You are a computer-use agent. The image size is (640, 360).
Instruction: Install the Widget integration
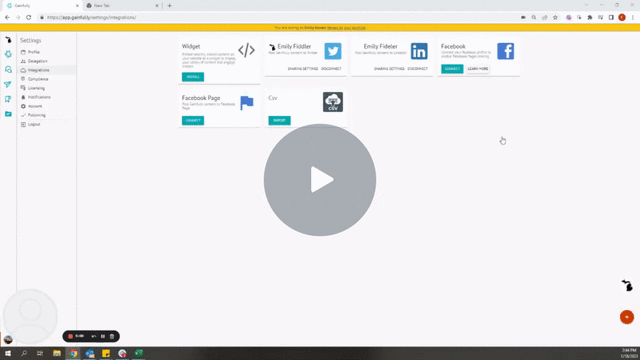pyautogui.click(x=193, y=77)
